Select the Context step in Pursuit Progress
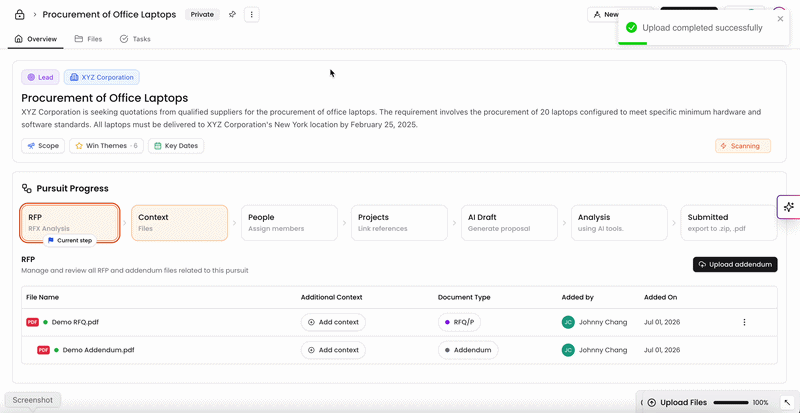The image size is (800, 413). tap(180, 223)
